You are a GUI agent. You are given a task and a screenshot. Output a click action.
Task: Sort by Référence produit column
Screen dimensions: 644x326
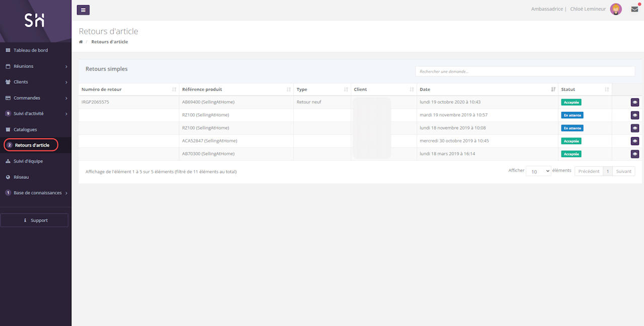coord(236,90)
